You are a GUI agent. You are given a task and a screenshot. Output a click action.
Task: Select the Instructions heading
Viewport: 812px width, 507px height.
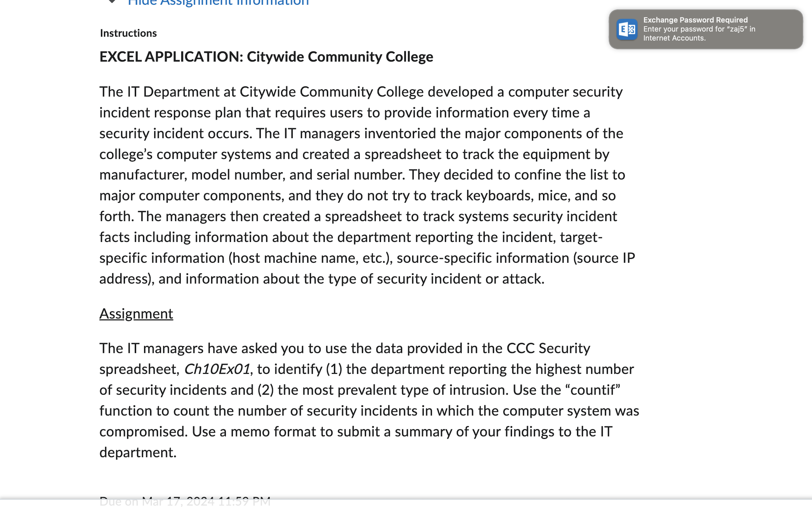click(128, 33)
